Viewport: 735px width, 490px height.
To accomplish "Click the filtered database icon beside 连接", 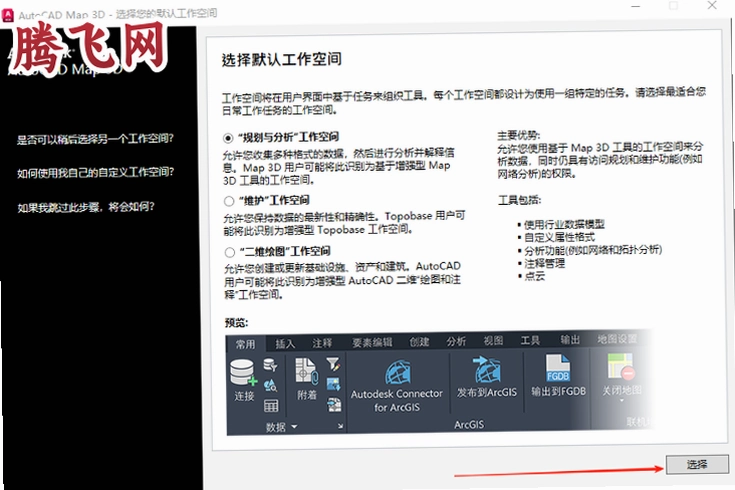I will (x=270, y=364).
